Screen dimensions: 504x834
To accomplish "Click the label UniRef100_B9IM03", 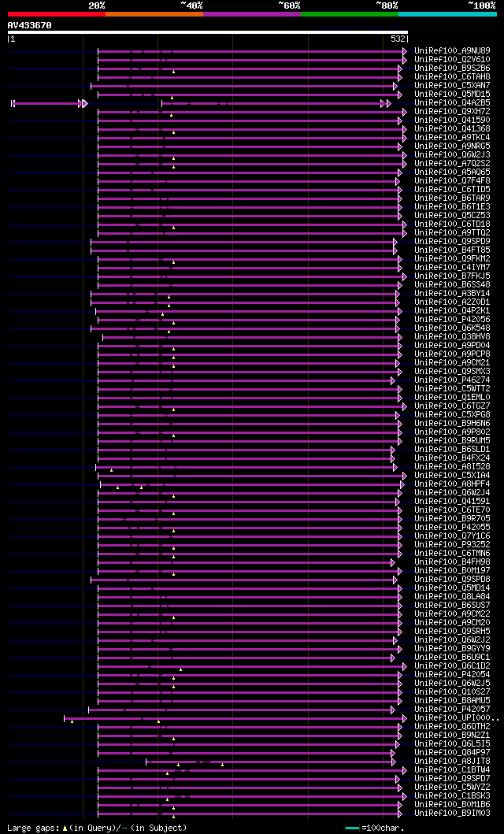I will tap(453, 814).
